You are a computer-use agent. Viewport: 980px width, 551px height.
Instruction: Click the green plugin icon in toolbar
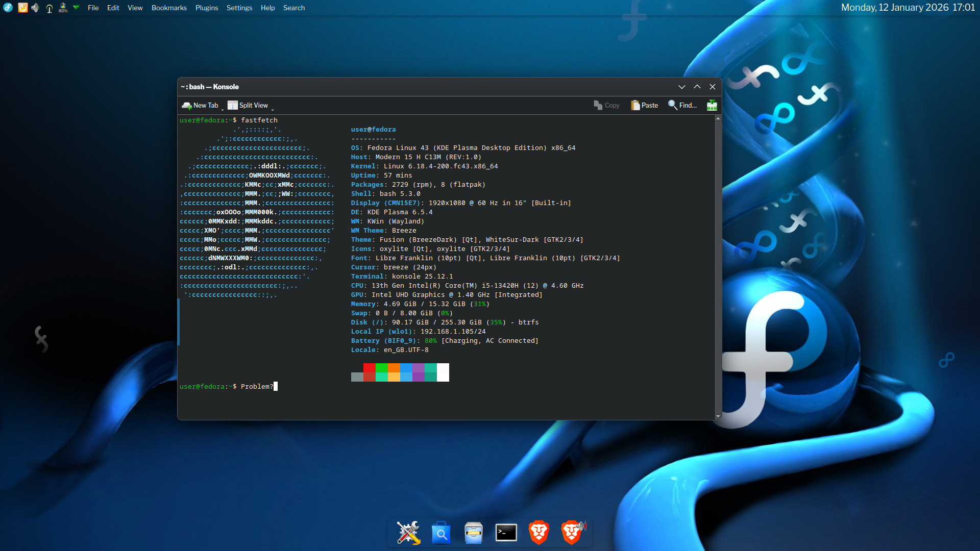pyautogui.click(x=712, y=105)
